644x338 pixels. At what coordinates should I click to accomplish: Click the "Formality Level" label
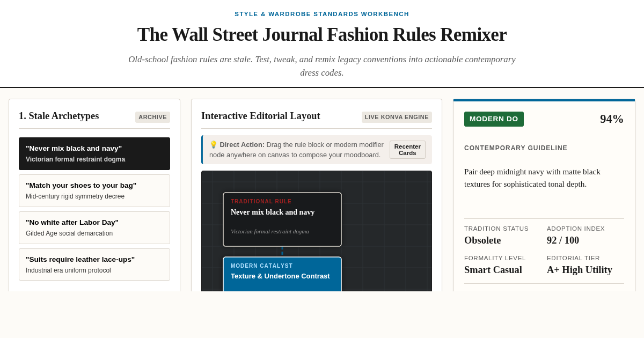click(495, 258)
